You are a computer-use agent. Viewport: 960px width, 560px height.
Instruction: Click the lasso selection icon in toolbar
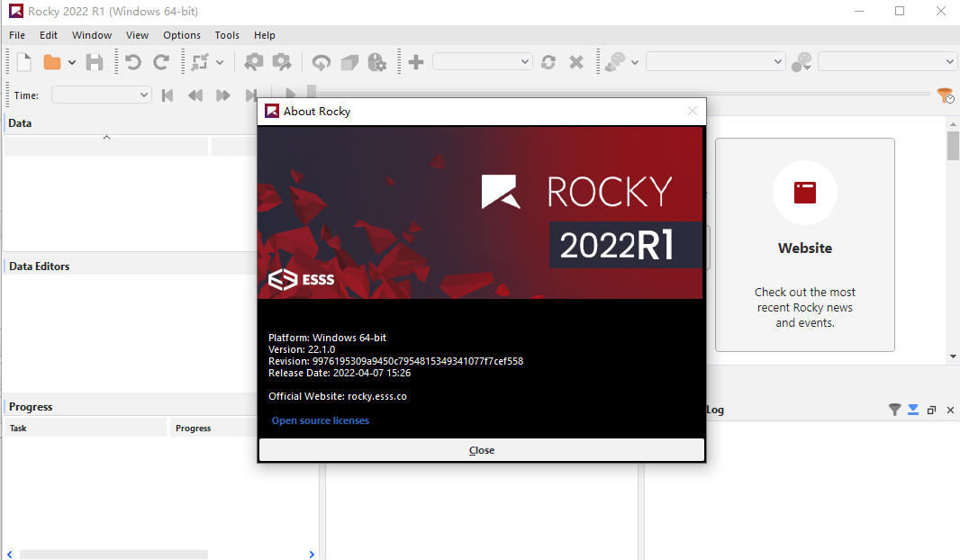pyautogui.click(x=321, y=62)
